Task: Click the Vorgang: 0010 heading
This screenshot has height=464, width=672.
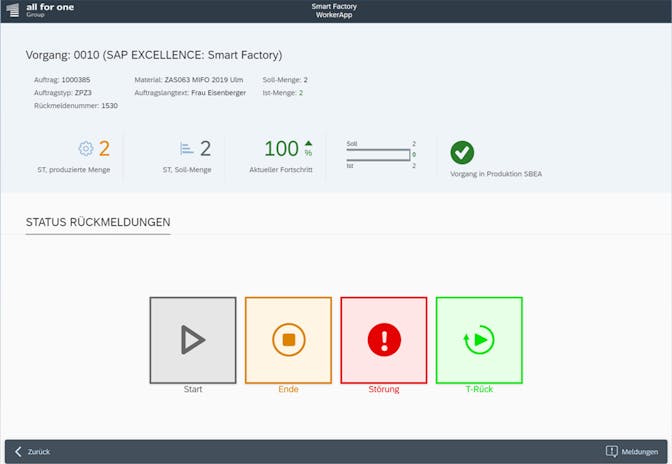Action: click(154, 55)
